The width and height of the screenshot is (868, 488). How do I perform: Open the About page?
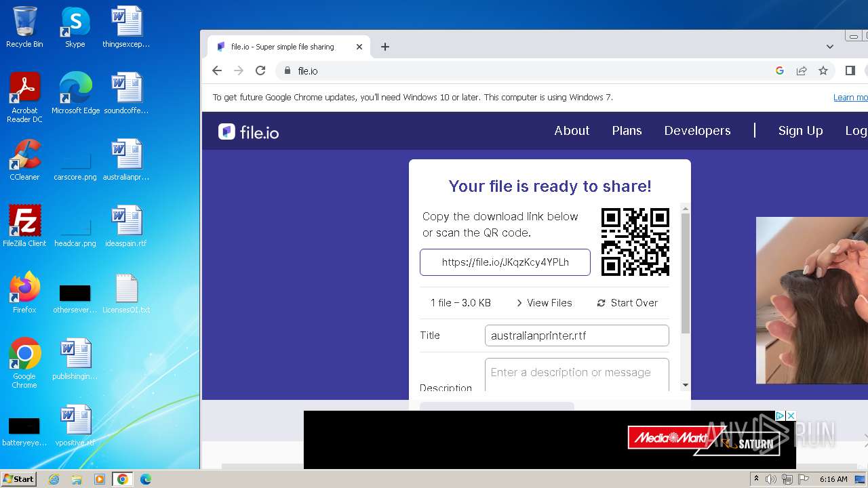(x=572, y=131)
